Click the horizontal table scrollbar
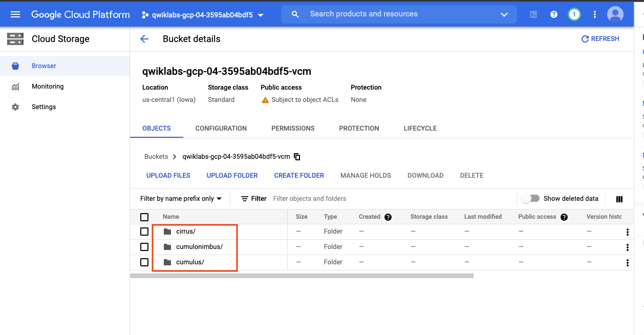This screenshot has width=644, height=335. pyautogui.click(x=302, y=276)
